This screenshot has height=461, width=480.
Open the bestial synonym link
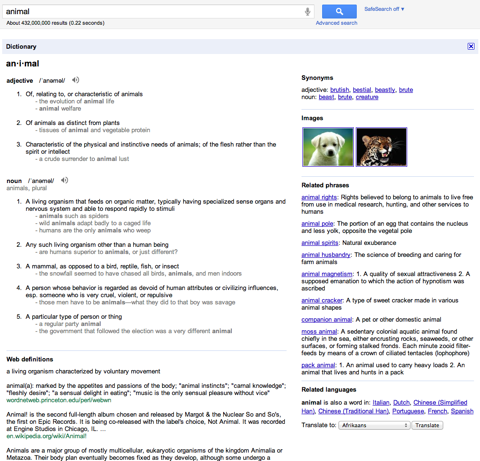tap(362, 90)
